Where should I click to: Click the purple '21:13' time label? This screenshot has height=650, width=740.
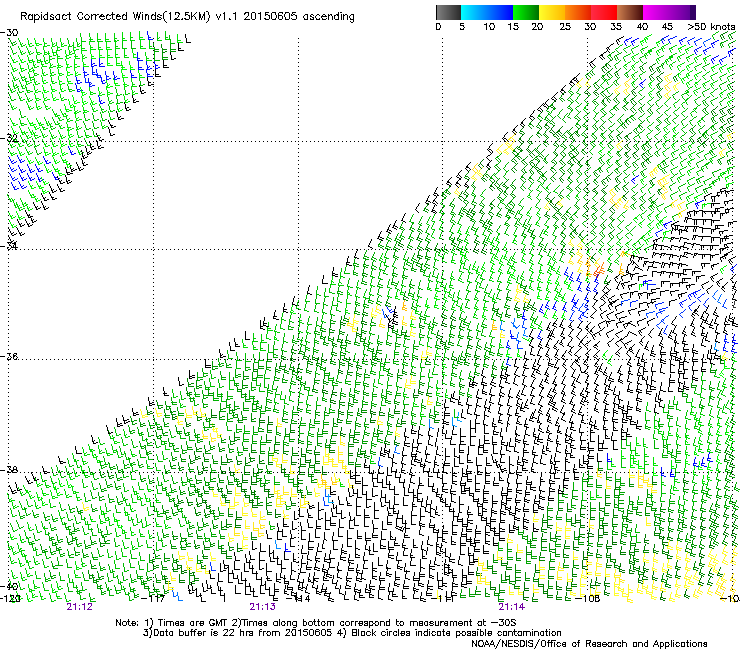262,607
